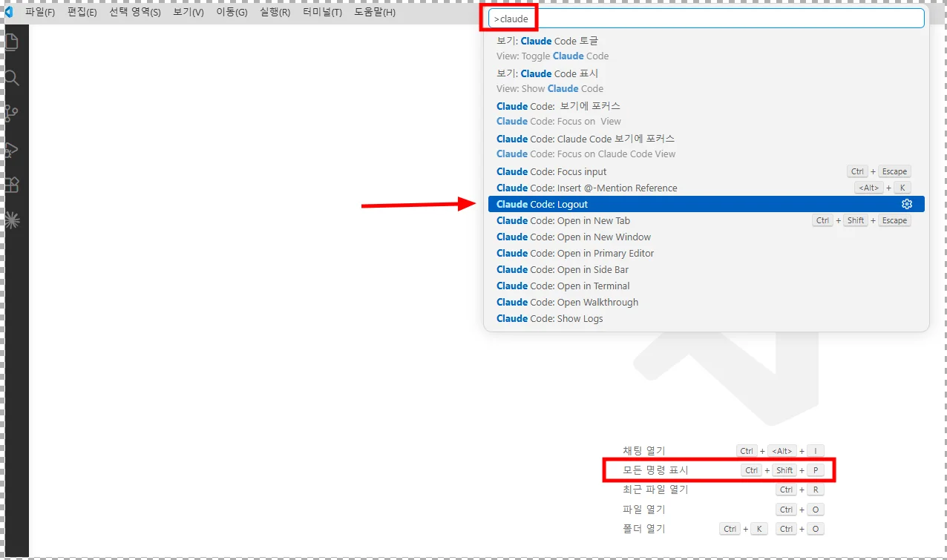
Task: Select Claude Code: 보기에 포커스 command
Action: (706, 113)
